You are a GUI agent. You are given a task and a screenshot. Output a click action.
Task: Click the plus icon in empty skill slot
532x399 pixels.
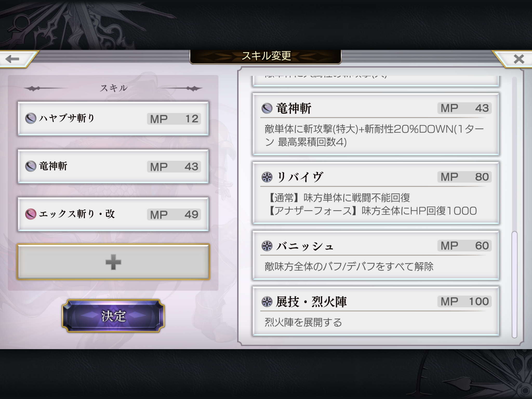(113, 262)
